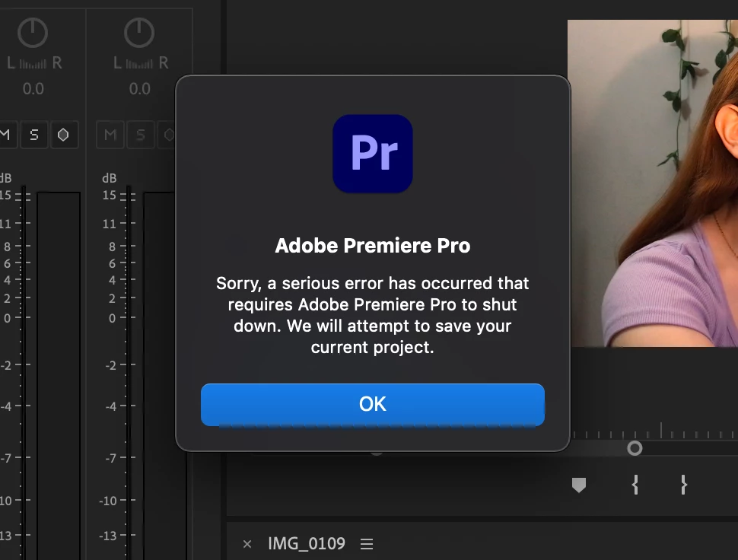Screen dimensions: 738x560
Task: Click second track pan value 0.0
Action: pos(139,88)
